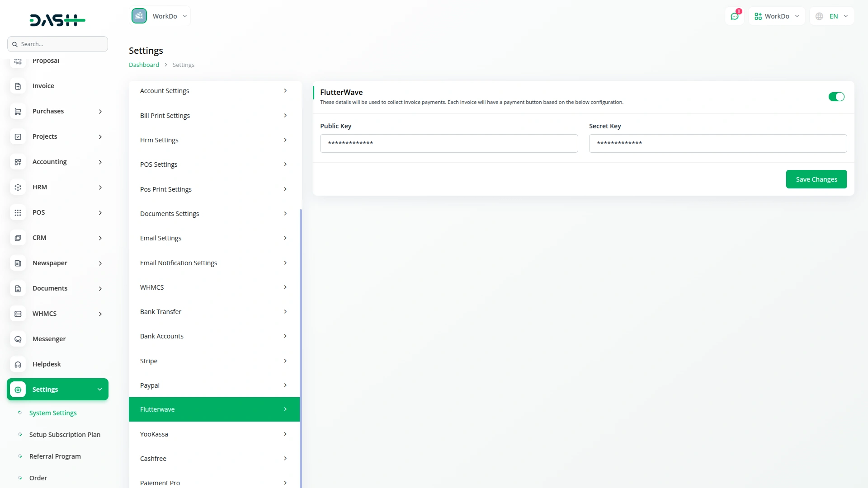Screen dimensions: 868x488
Task: Click the Helpdesk headset icon
Action: pyautogui.click(x=18, y=364)
